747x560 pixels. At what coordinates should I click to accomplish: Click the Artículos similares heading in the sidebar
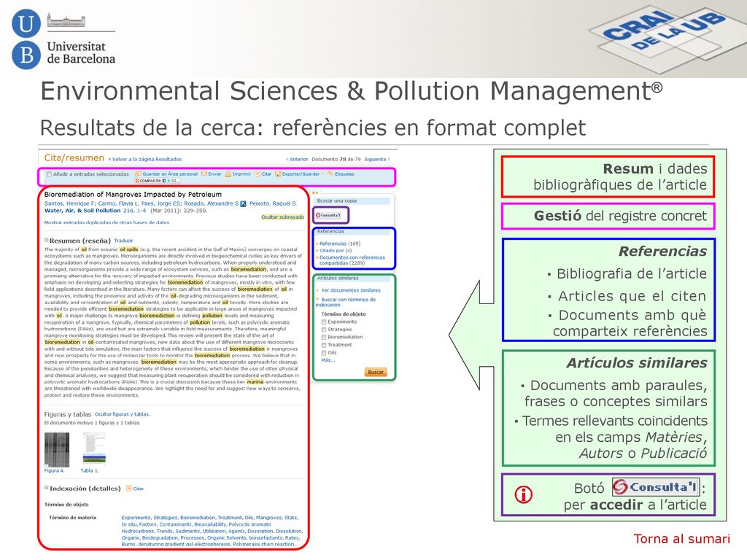click(338, 278)
